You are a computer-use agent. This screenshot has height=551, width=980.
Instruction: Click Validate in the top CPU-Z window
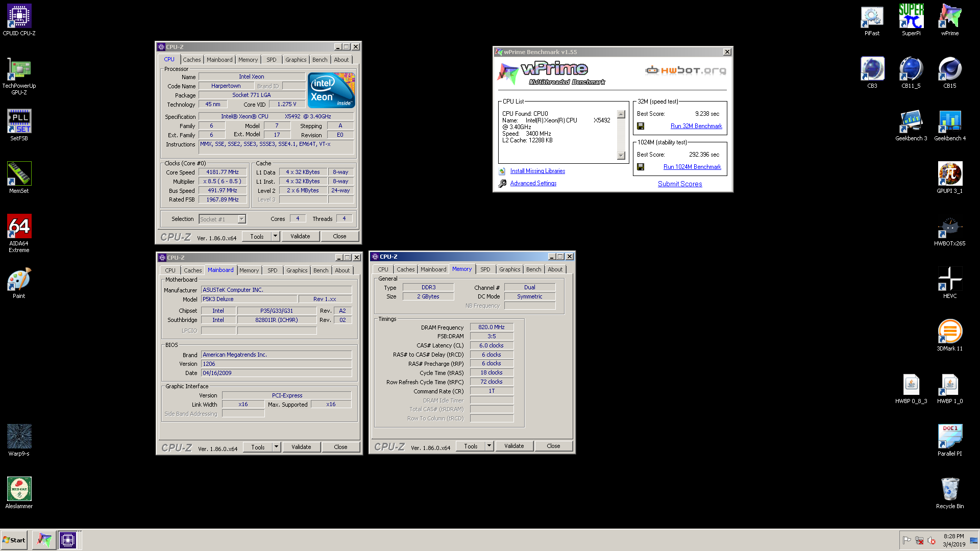point(300,236)
